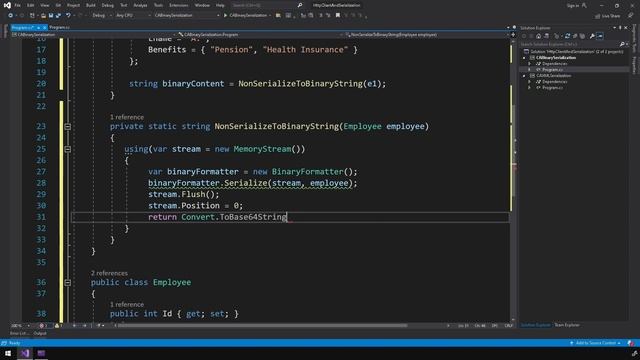Click the Visual Studio logo icon
The height and width of the screenshot is (360, 640).
(x=7, y=5)
